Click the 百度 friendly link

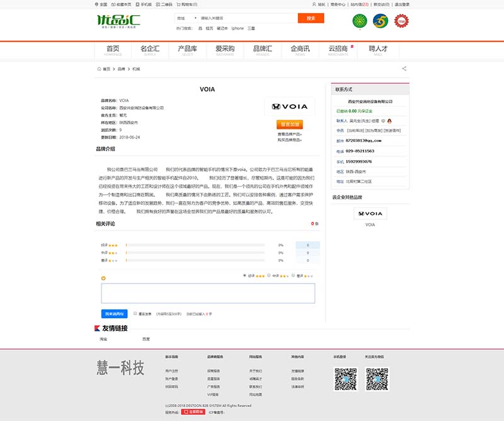coord(146,339)
